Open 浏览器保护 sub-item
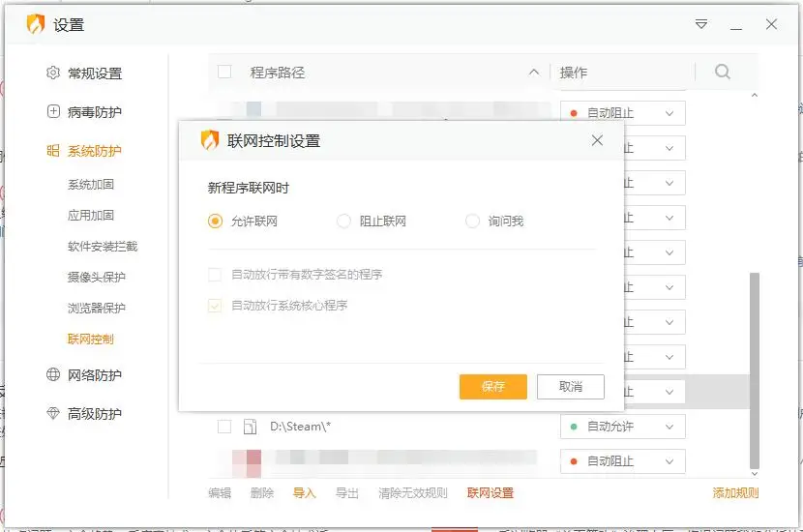This screenshot has height=532, width=803. (97, 308)
